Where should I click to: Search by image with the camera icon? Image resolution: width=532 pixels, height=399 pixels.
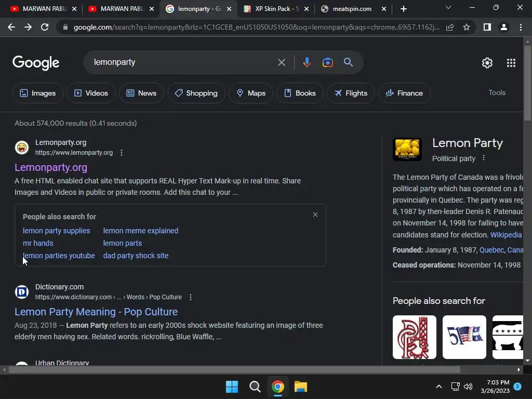point(327,62)
